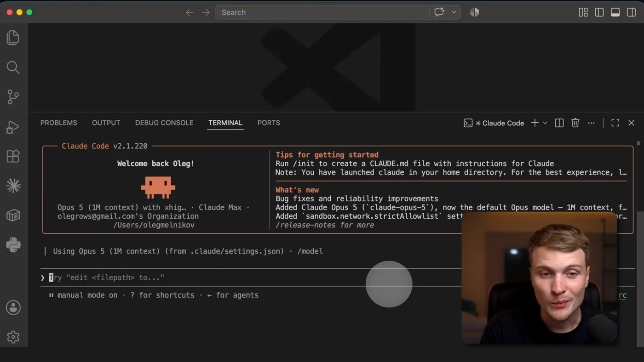
Task: Open the Extensions view
Action: [13, 156]
